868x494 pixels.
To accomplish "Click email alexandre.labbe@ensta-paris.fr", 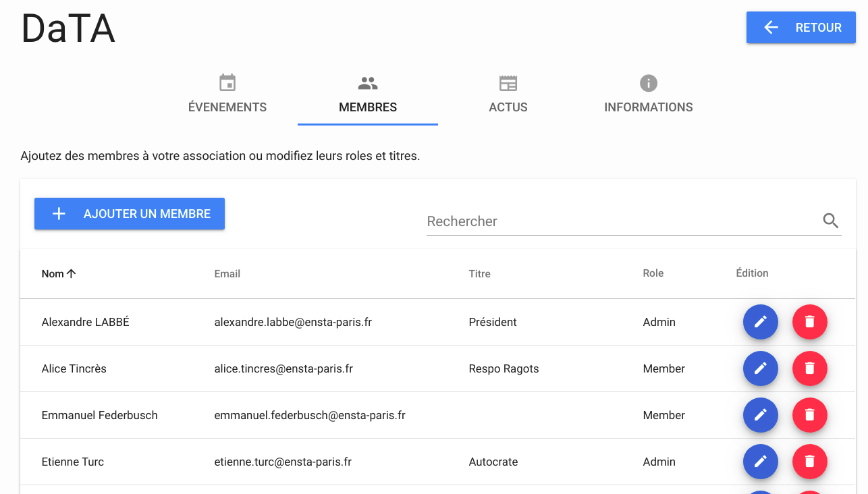I will click(293, 322).
